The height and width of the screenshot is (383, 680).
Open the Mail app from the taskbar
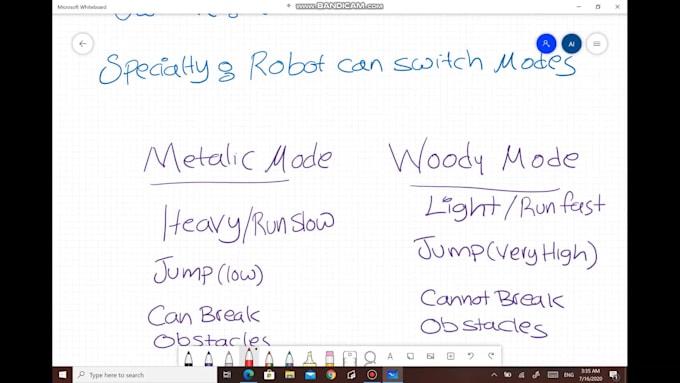point(310,375)
